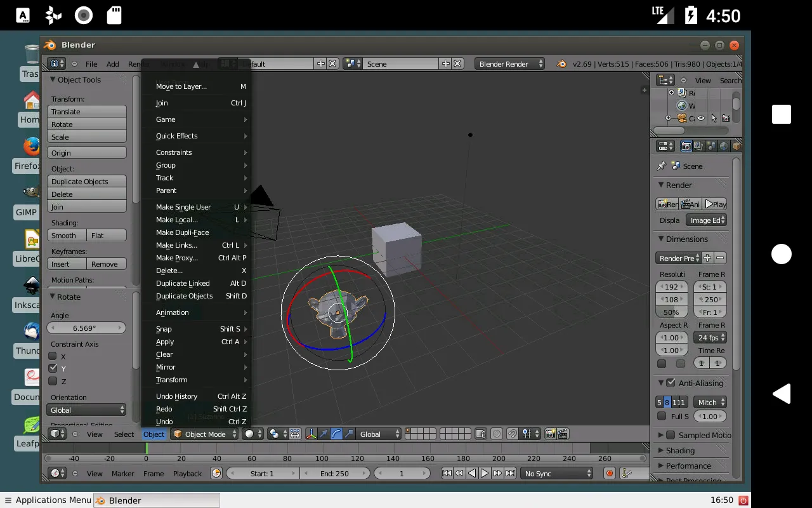Image resolution: width=812 pixels, height=508 pixels.
Task: Click the GIMP desktop icon
Action: point(30,192)
